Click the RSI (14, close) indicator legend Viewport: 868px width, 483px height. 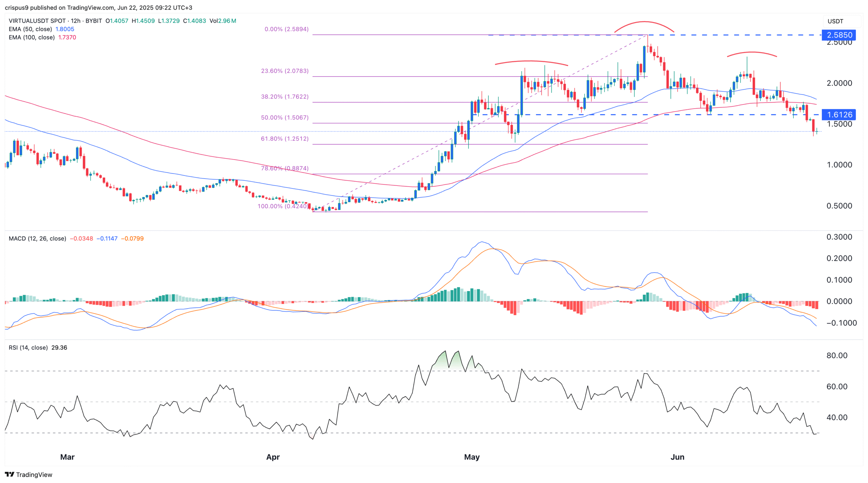coord(28,348)
